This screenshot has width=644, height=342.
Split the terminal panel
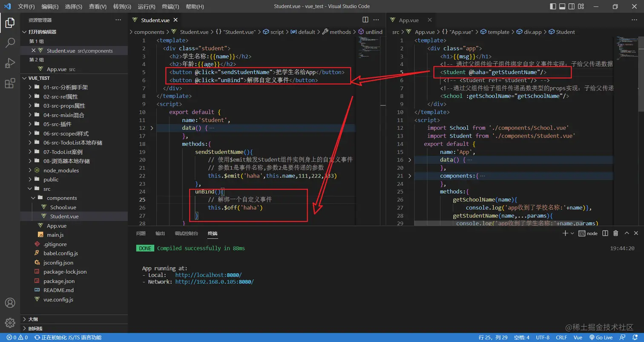tap(606, 233)
